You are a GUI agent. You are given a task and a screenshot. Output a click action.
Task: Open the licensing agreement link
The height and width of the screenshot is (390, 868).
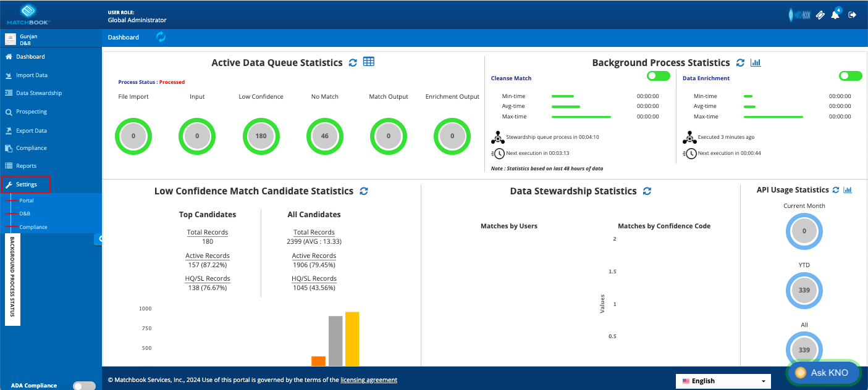click(369, 380)
